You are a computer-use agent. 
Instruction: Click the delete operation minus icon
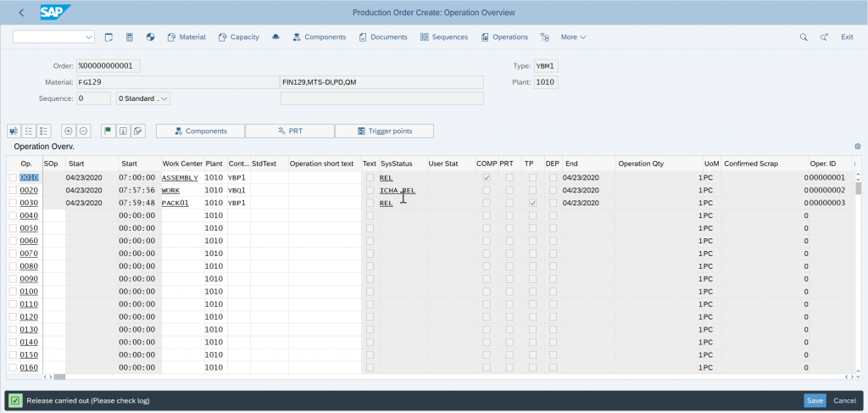(83, 131)
